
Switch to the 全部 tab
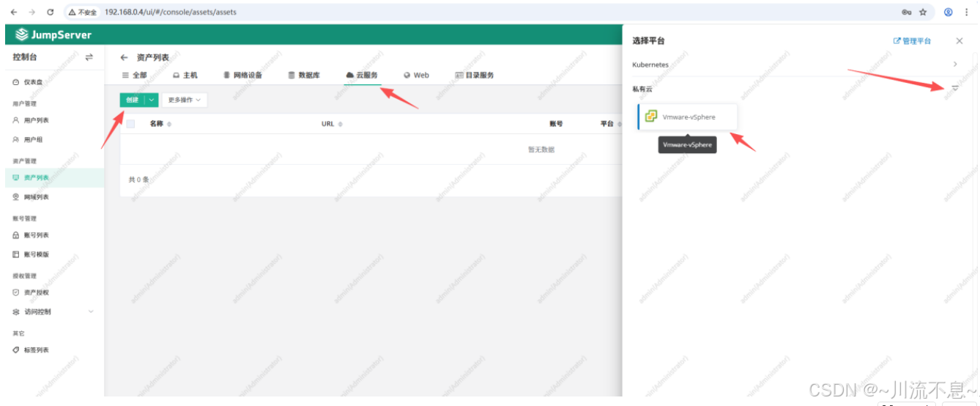135,75
